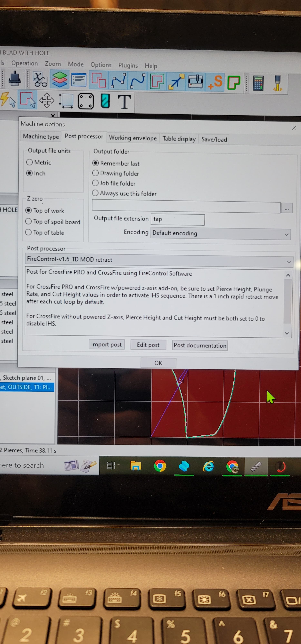Select the green end mill tool icon
The height and width of the screenshot is (644, 301).
(x=105, y=101)
